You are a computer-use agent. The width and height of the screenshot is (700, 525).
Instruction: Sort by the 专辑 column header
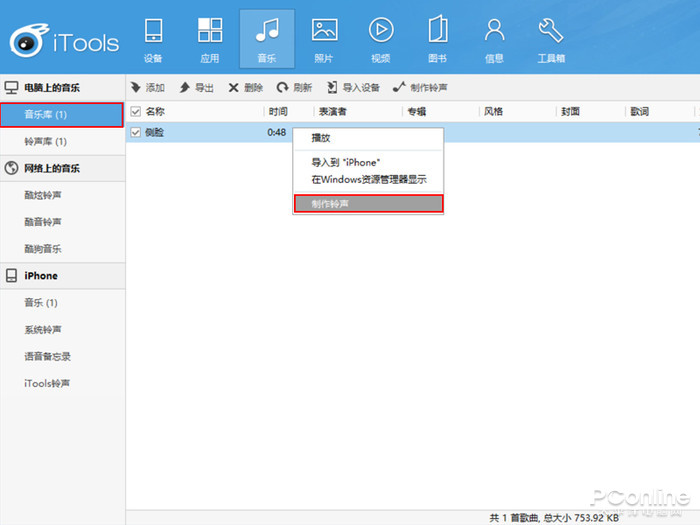pyautogui.click(x=417, y=112)
